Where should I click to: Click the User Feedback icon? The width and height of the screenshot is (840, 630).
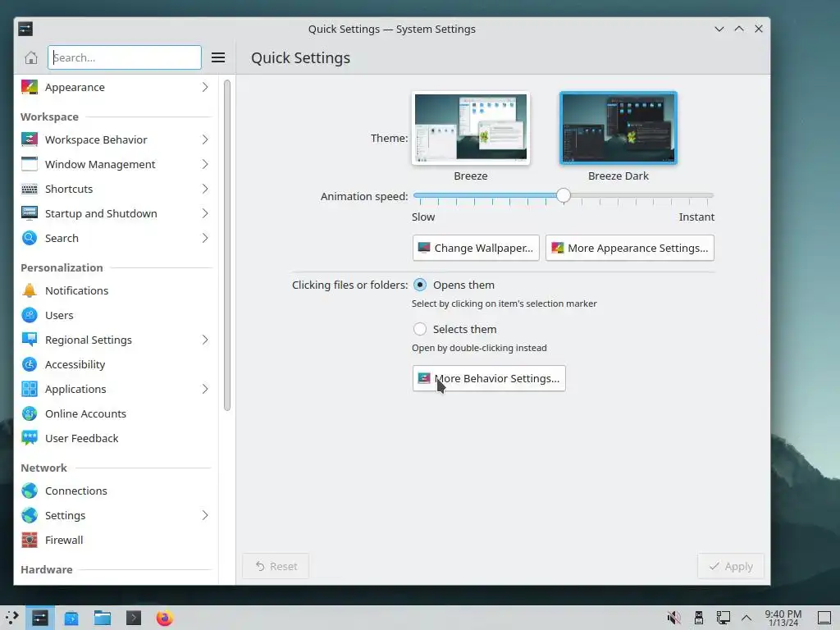tap(30, 438)
